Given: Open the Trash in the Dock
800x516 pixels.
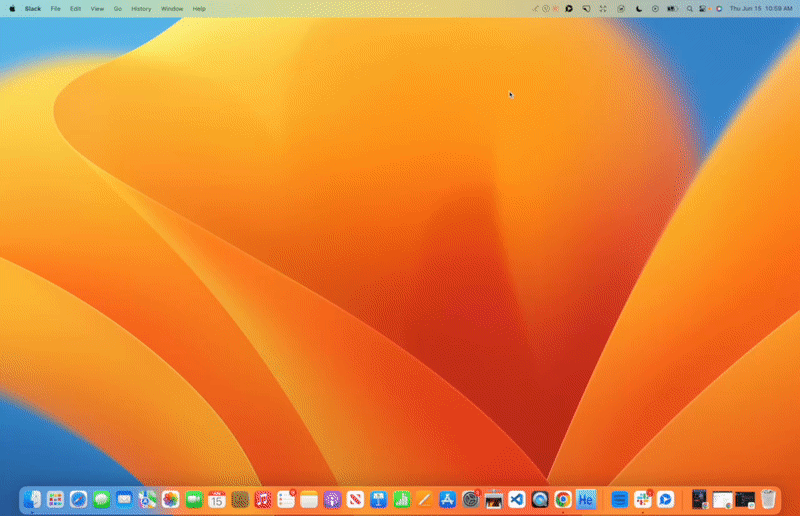Looking at the screenshot, I should (x=768, y=499).
